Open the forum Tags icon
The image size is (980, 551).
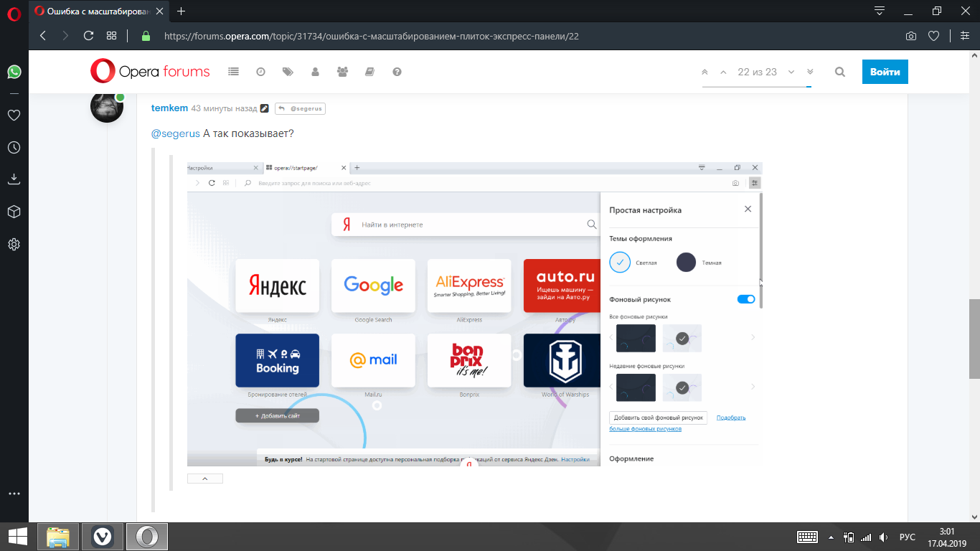click(288, 72)
